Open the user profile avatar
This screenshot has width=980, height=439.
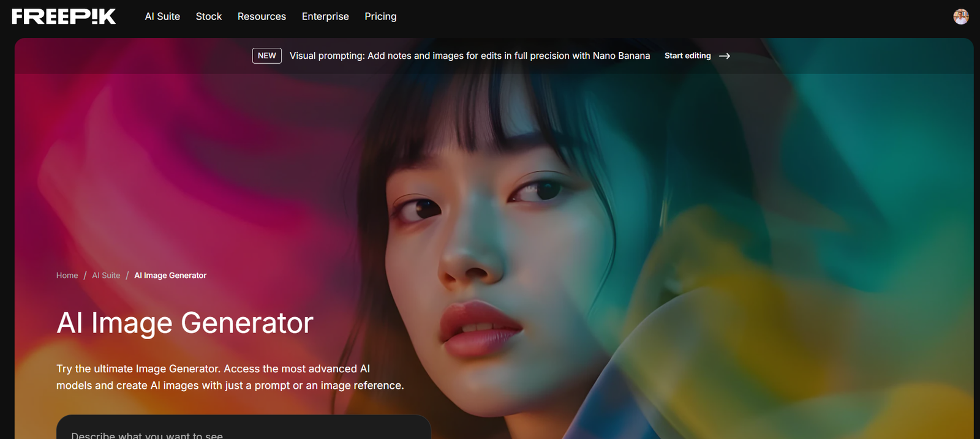point(960,17)
